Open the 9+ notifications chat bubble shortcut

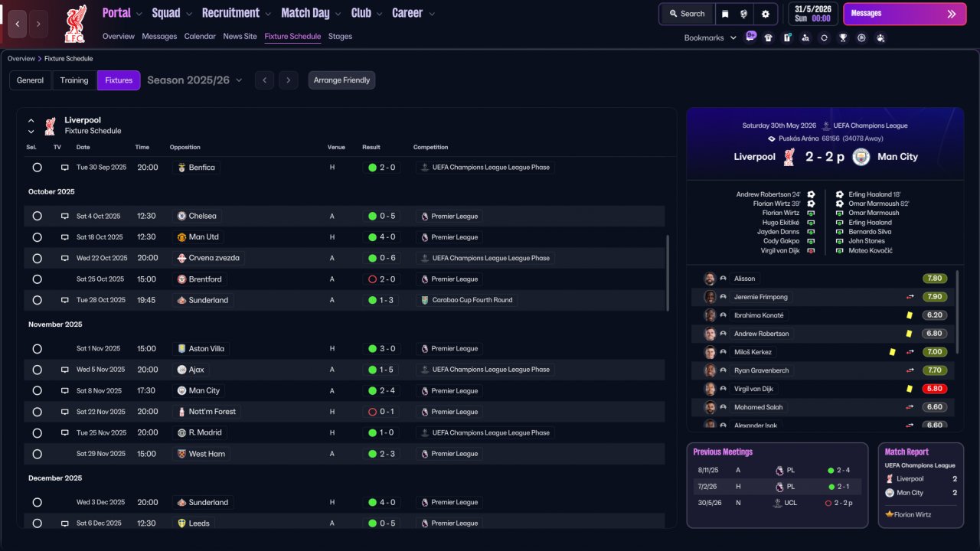tap(750, 36)
